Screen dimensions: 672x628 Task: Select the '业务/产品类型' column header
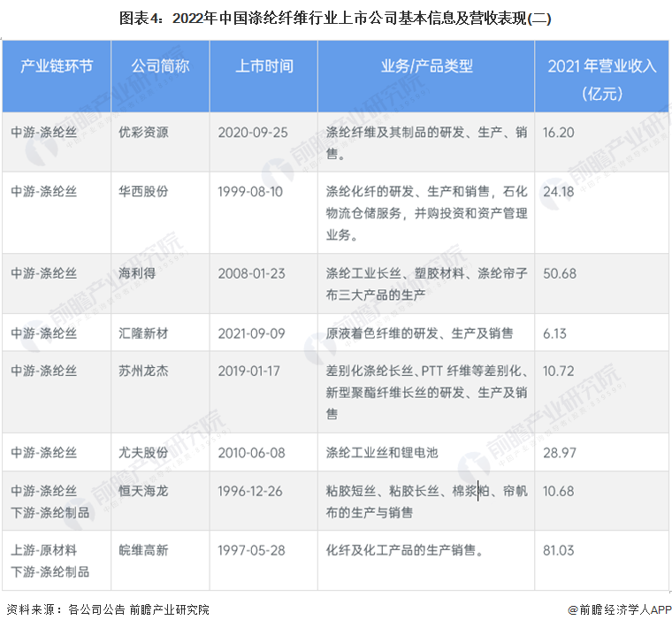pos(426,66)
